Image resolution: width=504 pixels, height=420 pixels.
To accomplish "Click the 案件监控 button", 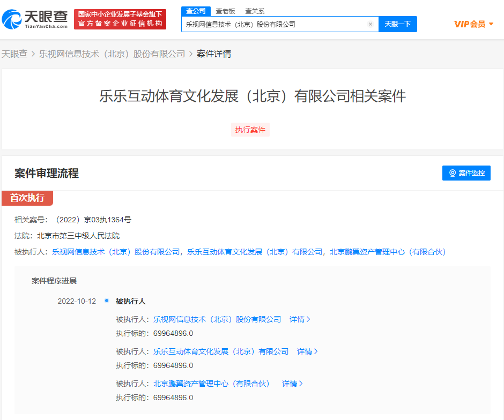I will click(466, 173).
